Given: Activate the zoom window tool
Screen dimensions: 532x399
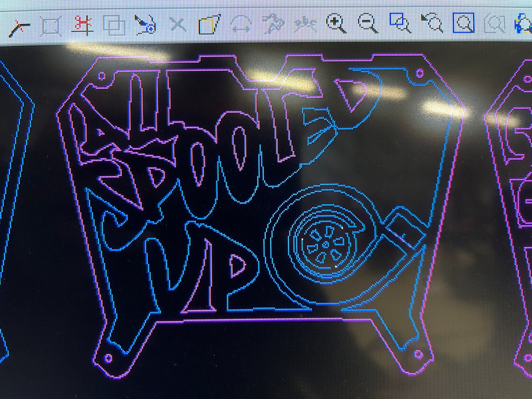Looking at the screenshot, I should click(x=400, y=23).
